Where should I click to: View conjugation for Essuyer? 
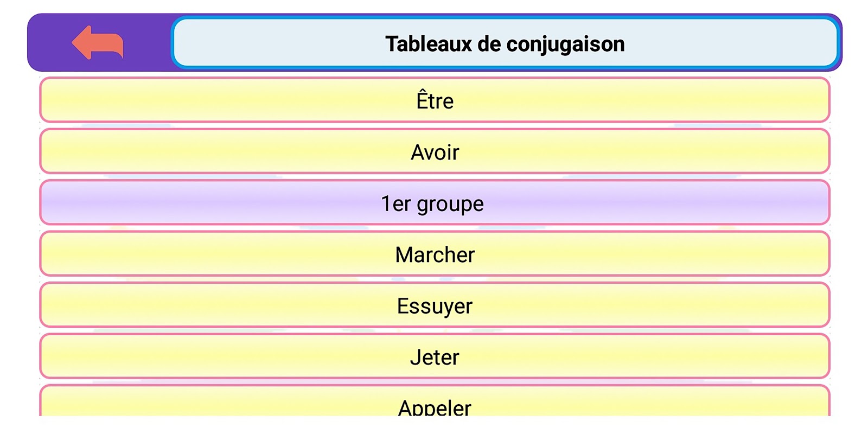click(435, 305)
